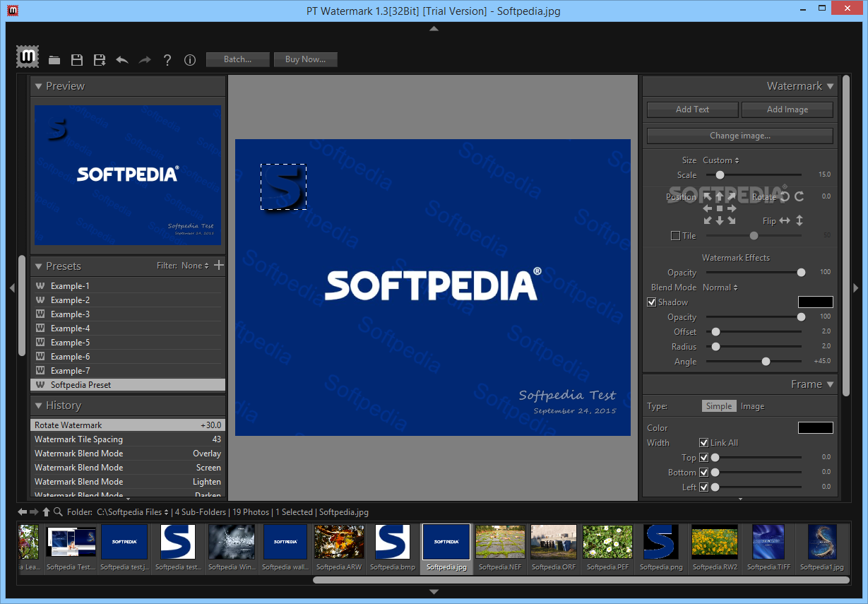Rotate the watermark clockwise
Viewport: 868px width, 604px height.
click(799, 196)
